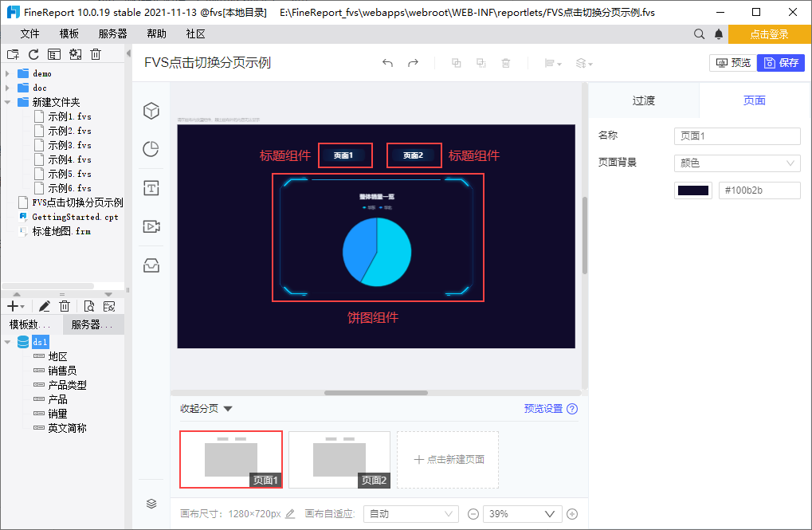Screen dimensions: 812x530
Task: Click the delete dataset trash icon
Action: coord(65,307)
